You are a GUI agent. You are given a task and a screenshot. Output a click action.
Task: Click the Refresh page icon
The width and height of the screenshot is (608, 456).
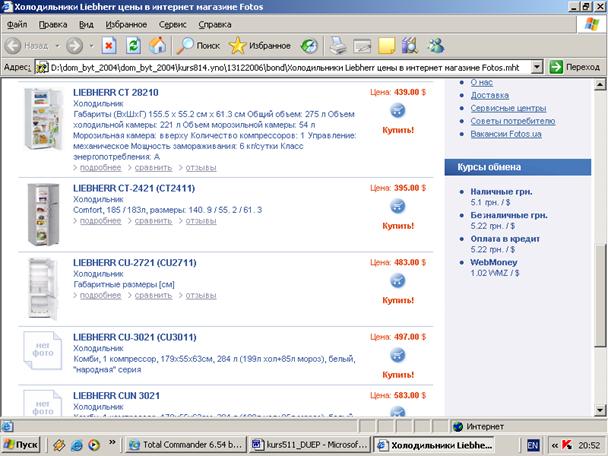[133, 45]
